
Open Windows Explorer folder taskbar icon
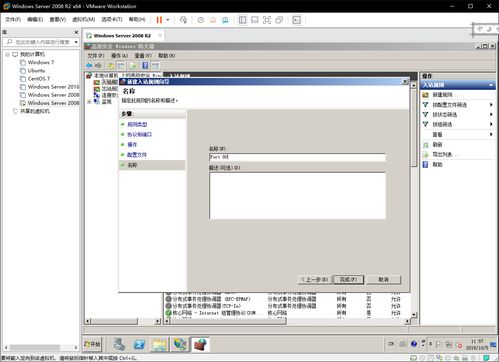pos(160,344)
